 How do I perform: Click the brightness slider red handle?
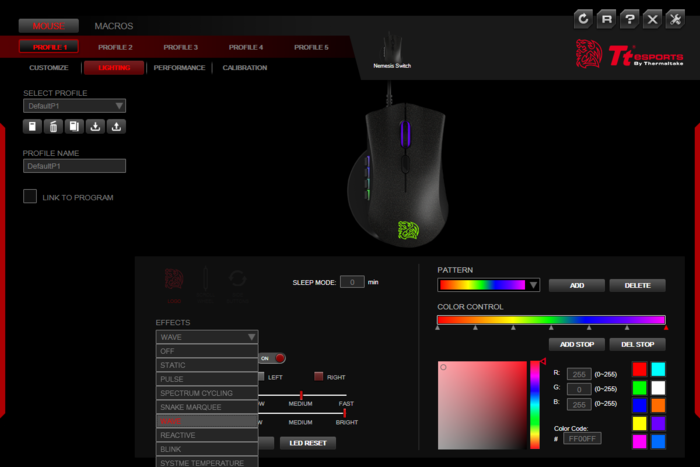(345, 413)
